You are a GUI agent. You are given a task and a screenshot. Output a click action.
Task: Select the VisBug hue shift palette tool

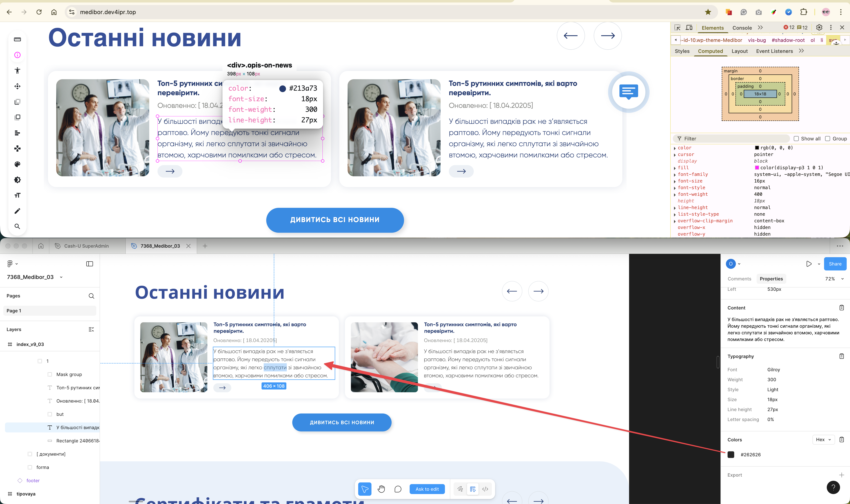coord(17,164)
